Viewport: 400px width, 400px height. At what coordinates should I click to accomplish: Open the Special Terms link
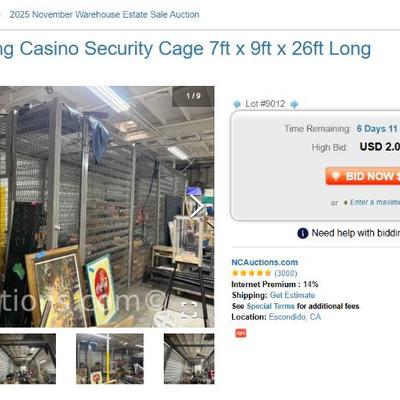tap(270, 306)
